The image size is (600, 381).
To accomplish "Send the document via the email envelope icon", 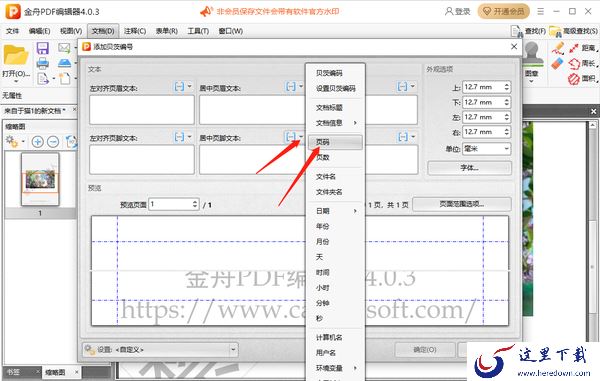I will 64,48.
